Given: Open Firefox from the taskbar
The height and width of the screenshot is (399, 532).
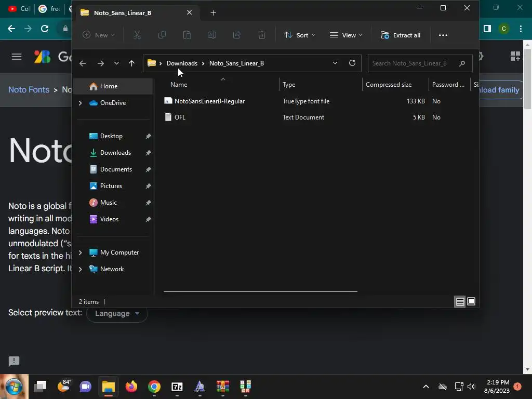Looking at the screenshot, I should [131, 387].
